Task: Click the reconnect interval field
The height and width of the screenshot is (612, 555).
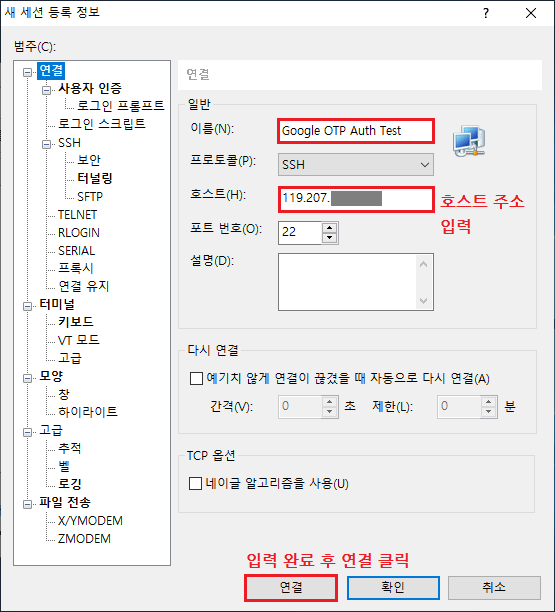Action: coord(300,407)
